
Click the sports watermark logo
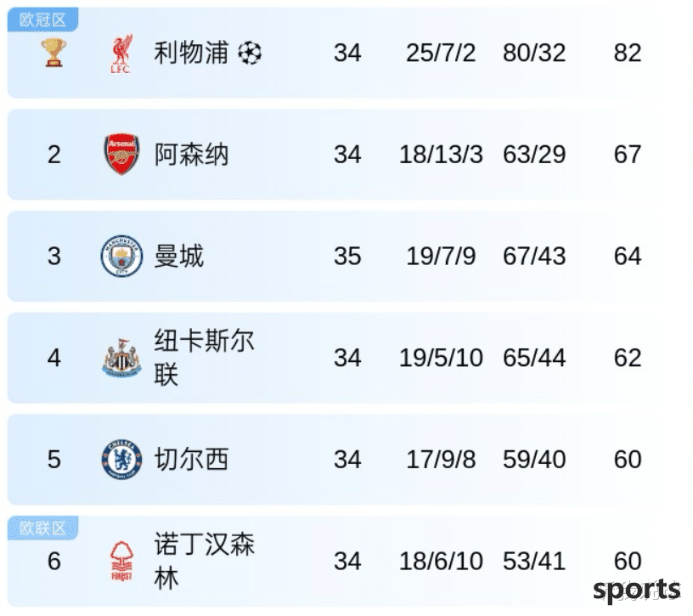(636, 591)
